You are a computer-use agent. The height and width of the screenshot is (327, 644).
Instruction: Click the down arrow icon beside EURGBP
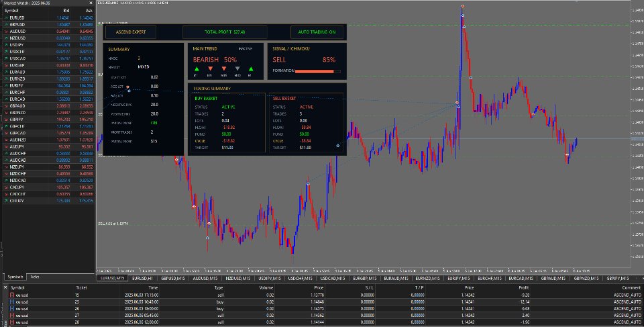(x=6, y=65)
